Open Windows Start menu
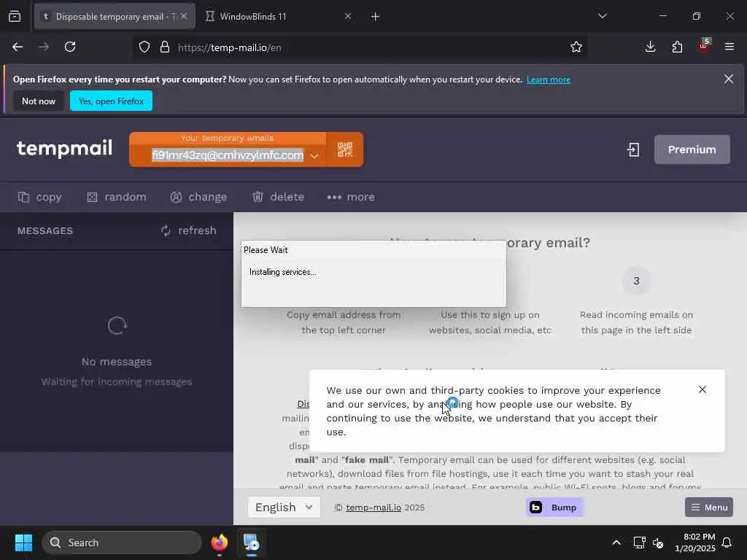Screen dimensions: 747x560 coord(23,542)
